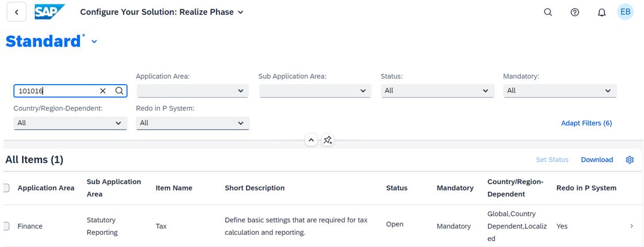Click the Mandatory value in the Tax row
Viewport: 644px width, 247px height.
(x=454, y=226)
